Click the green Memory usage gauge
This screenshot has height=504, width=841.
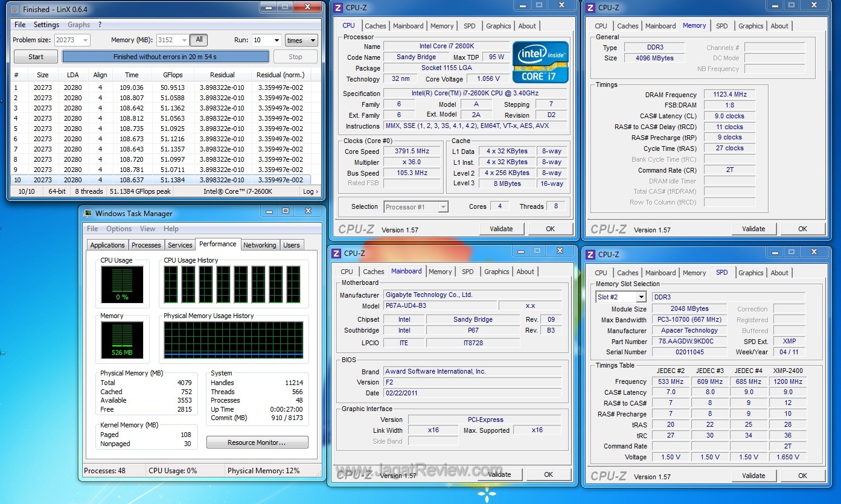(x=122, y=340)
